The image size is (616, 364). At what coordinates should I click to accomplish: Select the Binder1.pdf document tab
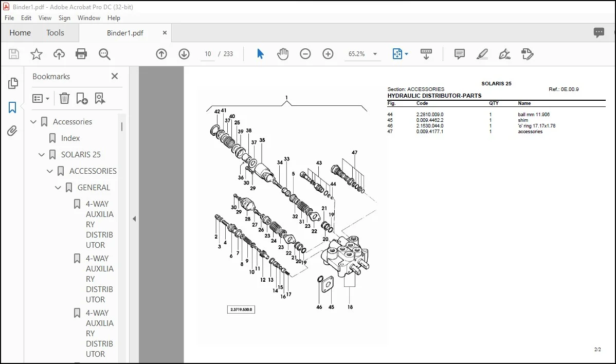(125, 33)
